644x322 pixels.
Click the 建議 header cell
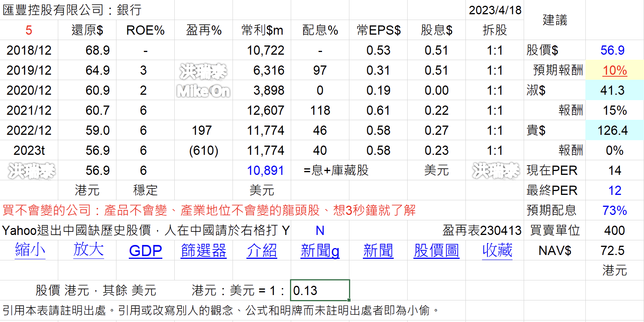[555, 20]
